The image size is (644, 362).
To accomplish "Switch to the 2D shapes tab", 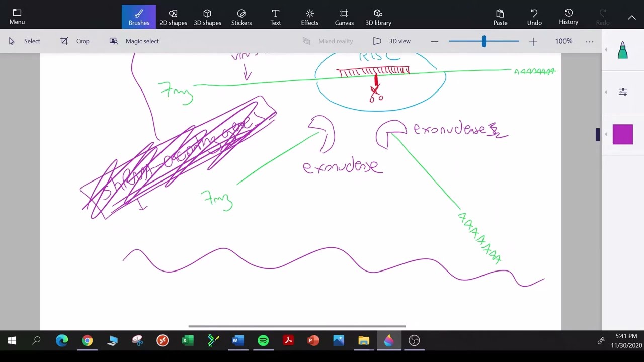I will [x=173, y=17].
